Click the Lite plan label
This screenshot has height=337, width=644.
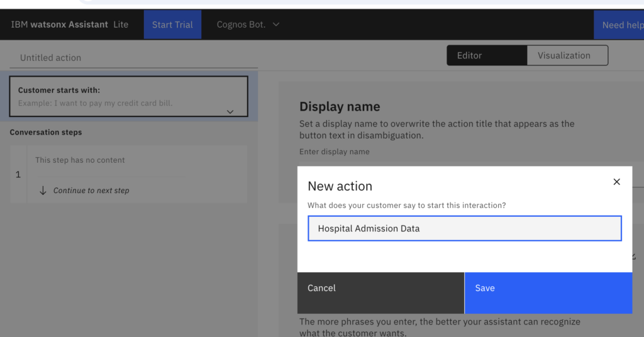pos(121,25)
